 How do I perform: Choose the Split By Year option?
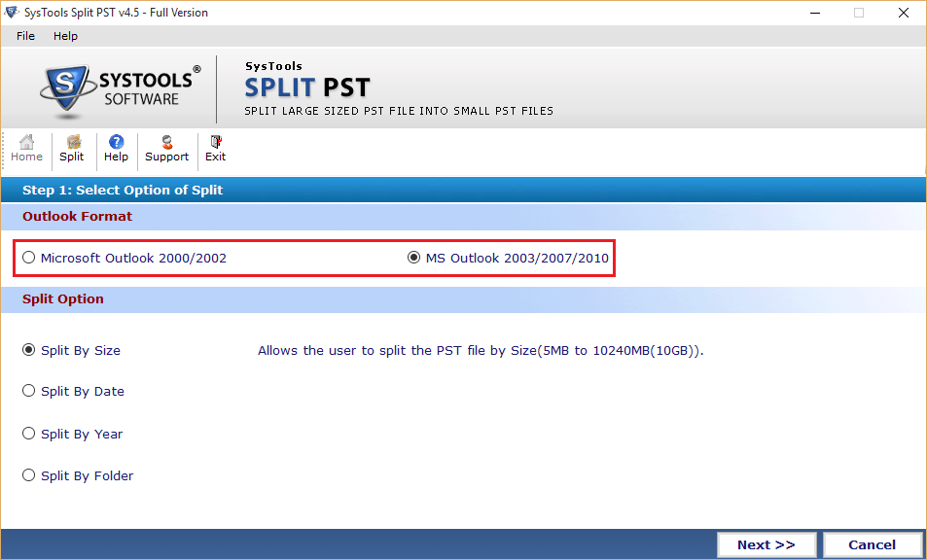click(x=73, y=434)
